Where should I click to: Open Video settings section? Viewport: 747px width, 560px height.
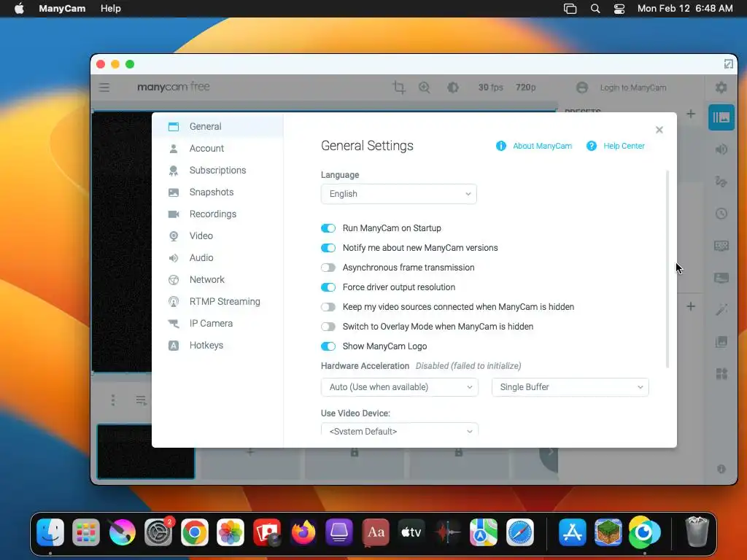217,236
